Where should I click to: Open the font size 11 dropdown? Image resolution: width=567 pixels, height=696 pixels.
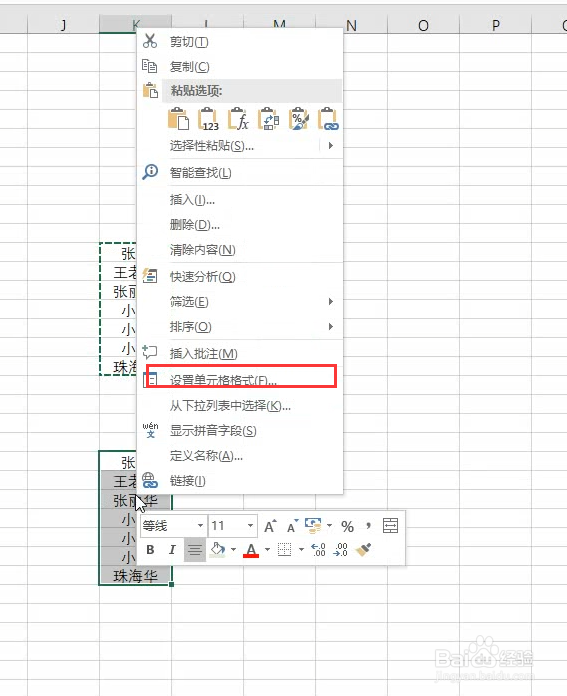250,526
